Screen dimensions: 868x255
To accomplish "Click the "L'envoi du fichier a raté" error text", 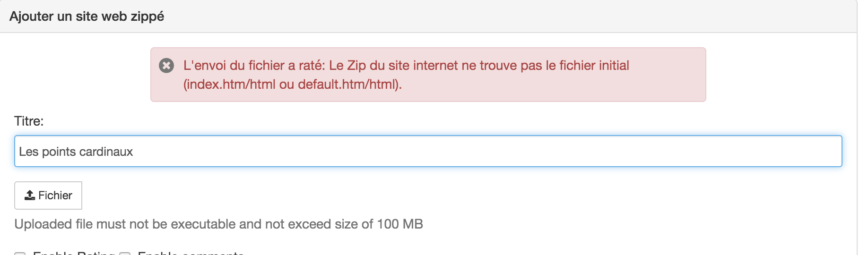I will point(254,66).
